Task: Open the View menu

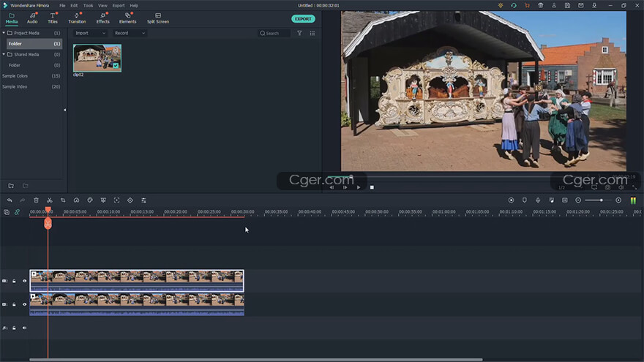Action: point(102,6)
